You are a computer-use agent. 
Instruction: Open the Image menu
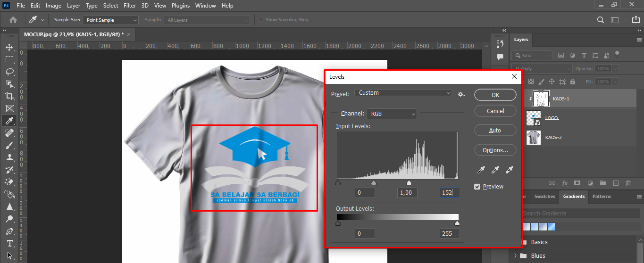(x=53, y=6)
